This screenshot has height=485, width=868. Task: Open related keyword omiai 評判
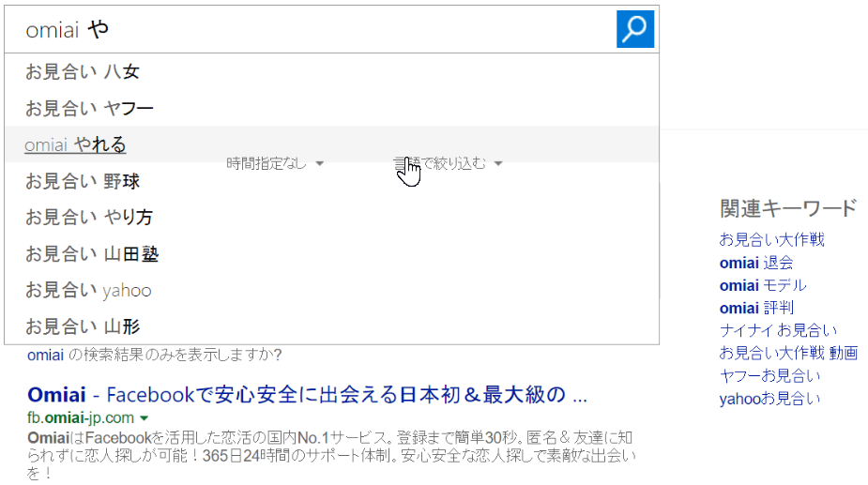click(x=755, y=308)
